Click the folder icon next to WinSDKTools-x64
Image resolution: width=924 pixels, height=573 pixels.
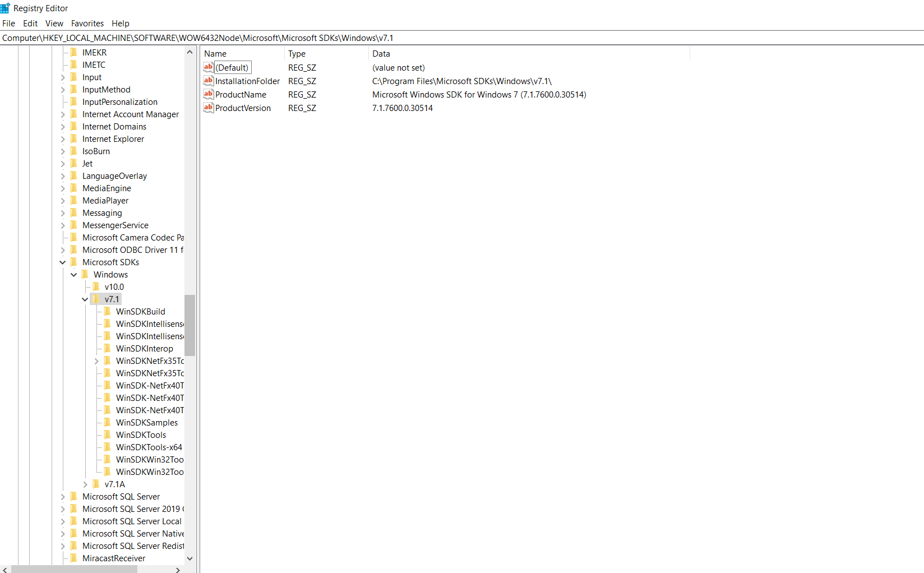[x=108, y=447]
